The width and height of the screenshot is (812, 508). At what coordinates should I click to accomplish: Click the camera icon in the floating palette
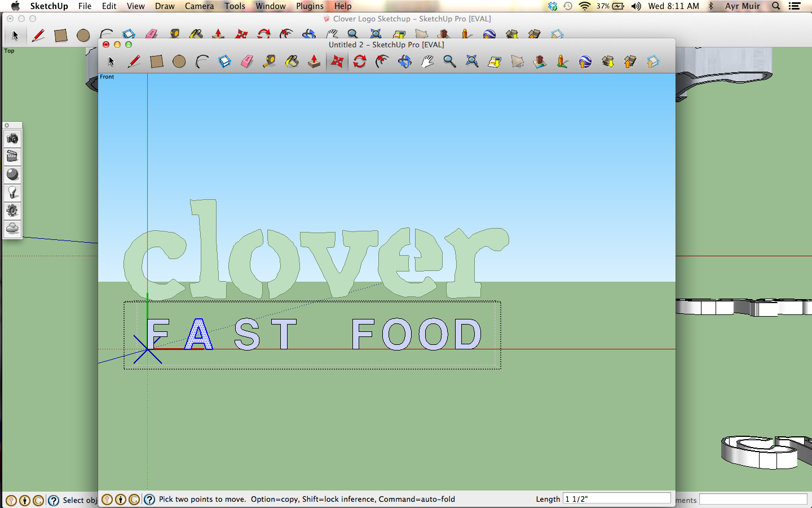click(12, 138)
